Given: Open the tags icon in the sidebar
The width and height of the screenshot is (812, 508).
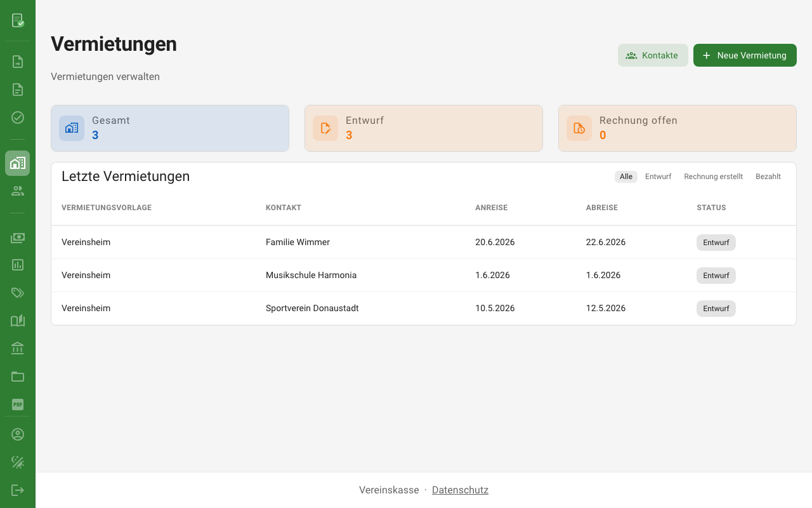Looking at the screenshot, I should pyautogui.click(x=18, y=293).
